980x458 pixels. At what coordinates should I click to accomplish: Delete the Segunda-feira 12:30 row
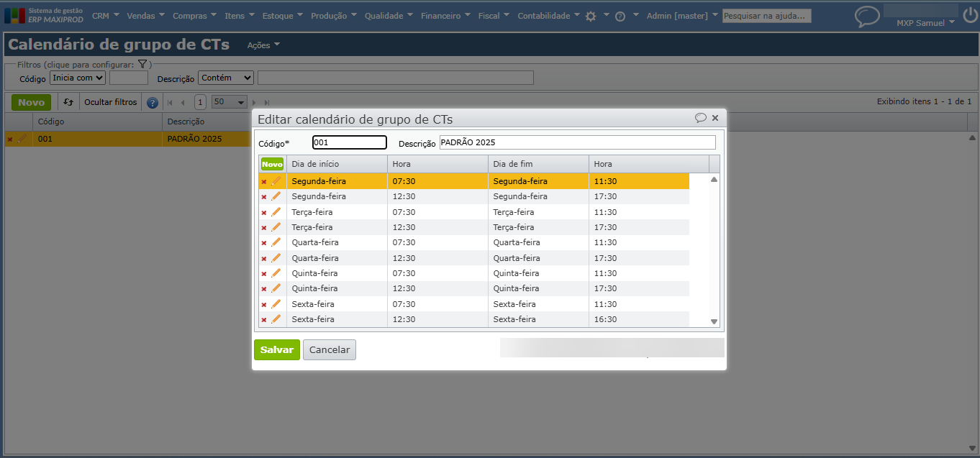click(x=264, y=196)
